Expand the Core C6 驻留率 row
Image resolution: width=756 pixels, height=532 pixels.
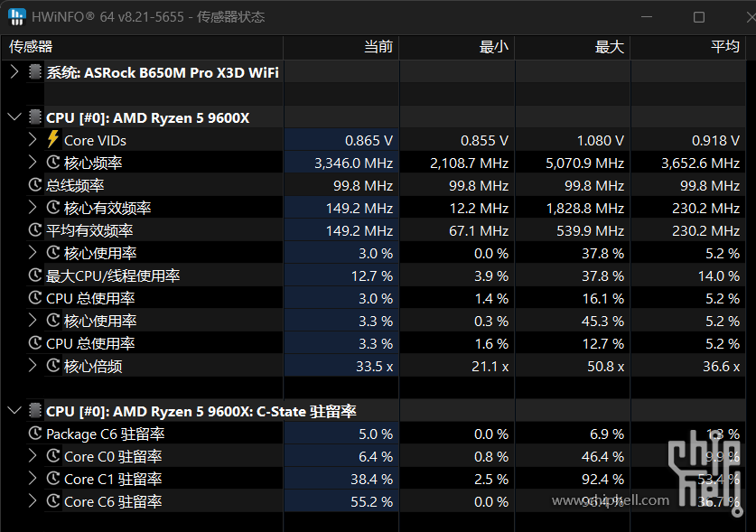pyautogui.click(x=33, y=501)
